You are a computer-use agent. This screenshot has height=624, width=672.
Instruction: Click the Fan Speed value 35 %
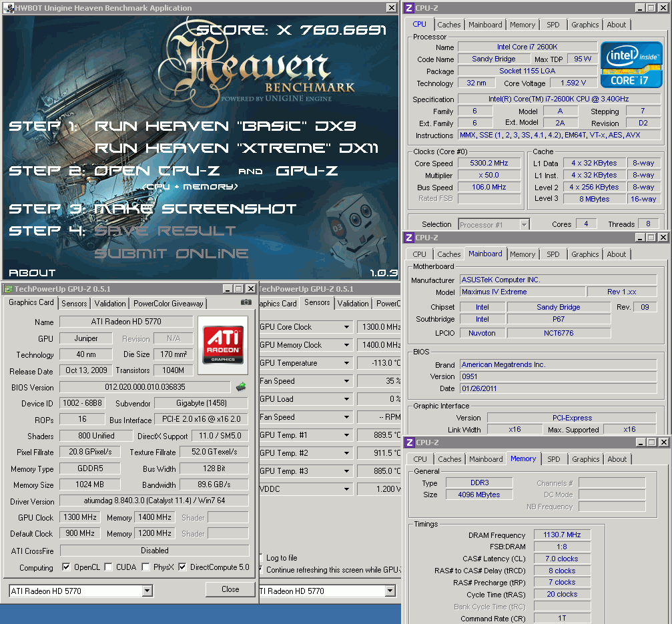[x=379, y=381]
